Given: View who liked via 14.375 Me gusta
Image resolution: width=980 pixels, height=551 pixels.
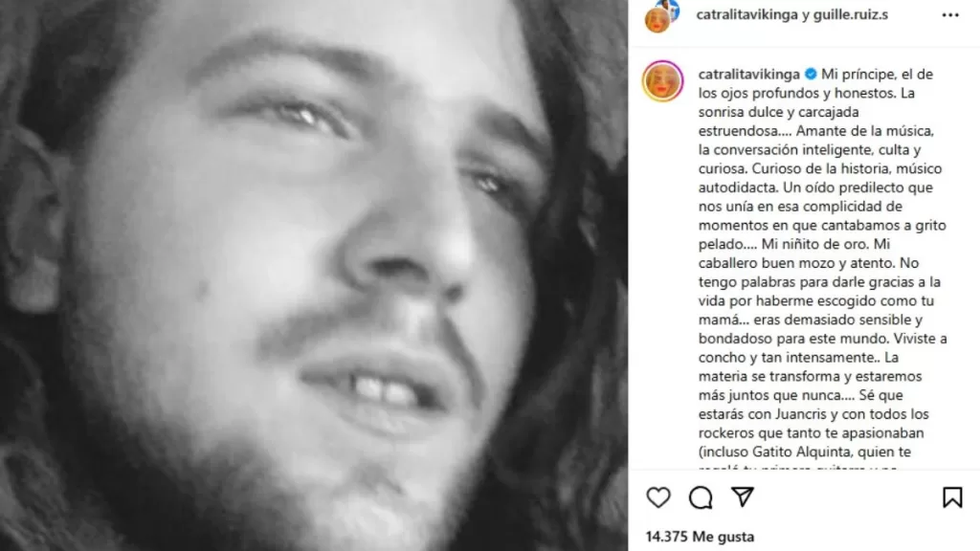Looking at the screenshot, I should click(x=700, y=537).
